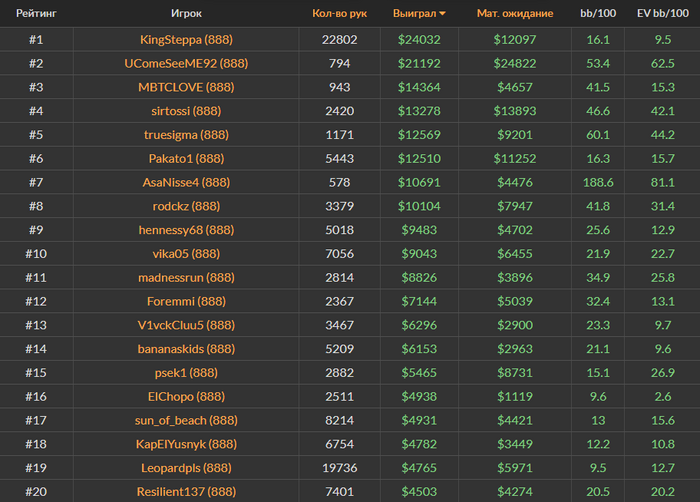700x502 pixels.
Task: Open player bananaskids (888)
Action: click(186, 349)
